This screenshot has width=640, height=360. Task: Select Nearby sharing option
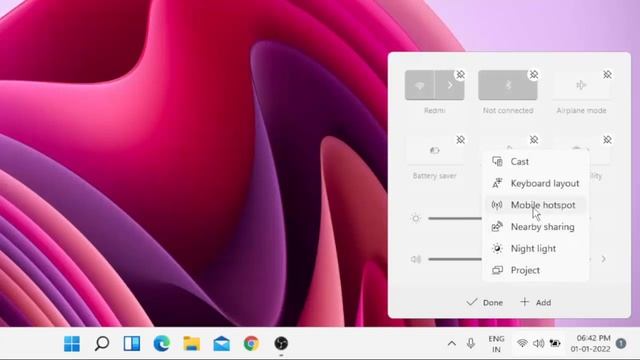(535, 227)
